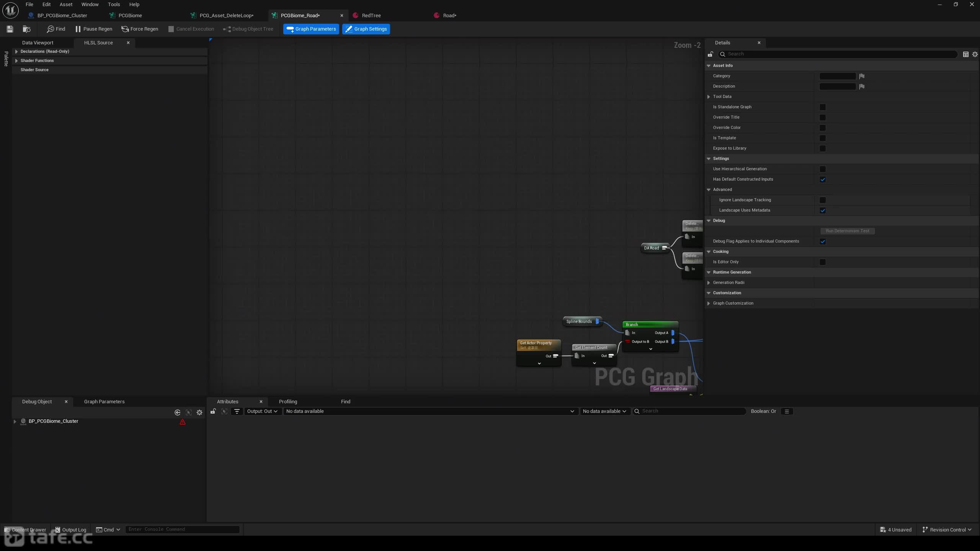Click the Graph Parameters button

click(x=311, y=29)
